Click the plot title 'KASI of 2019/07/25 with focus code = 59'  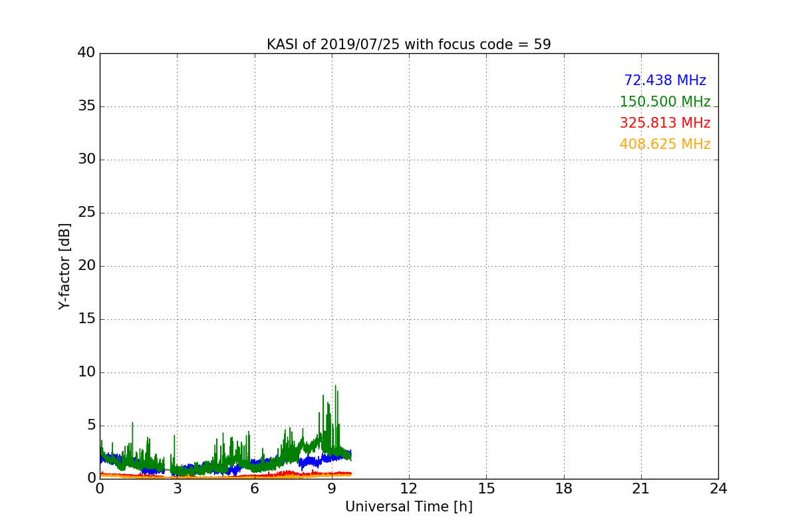tap(408, 45)
